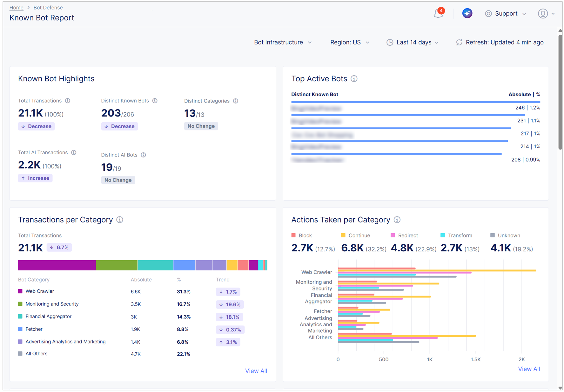The image size is (564, 392).
Task: Launch the AI assistant sparkle icon
Action: 467,13
